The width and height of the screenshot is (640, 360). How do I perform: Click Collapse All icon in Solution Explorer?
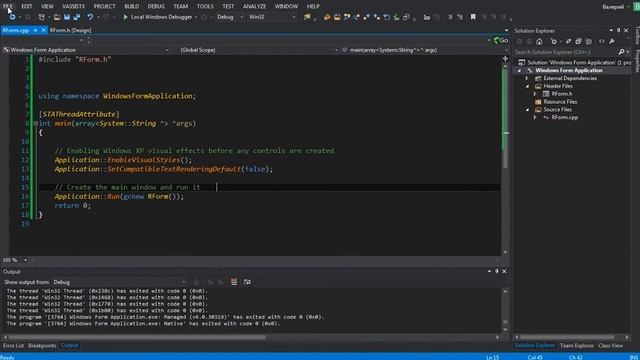click(578, 42)
